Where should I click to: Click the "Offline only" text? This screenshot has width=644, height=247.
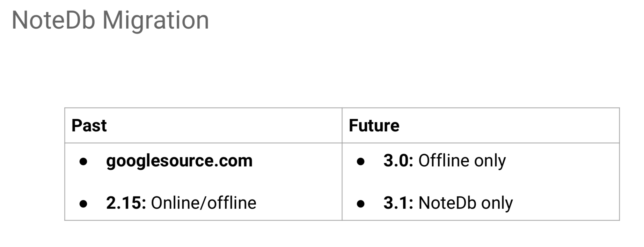(x=462, y=161)
